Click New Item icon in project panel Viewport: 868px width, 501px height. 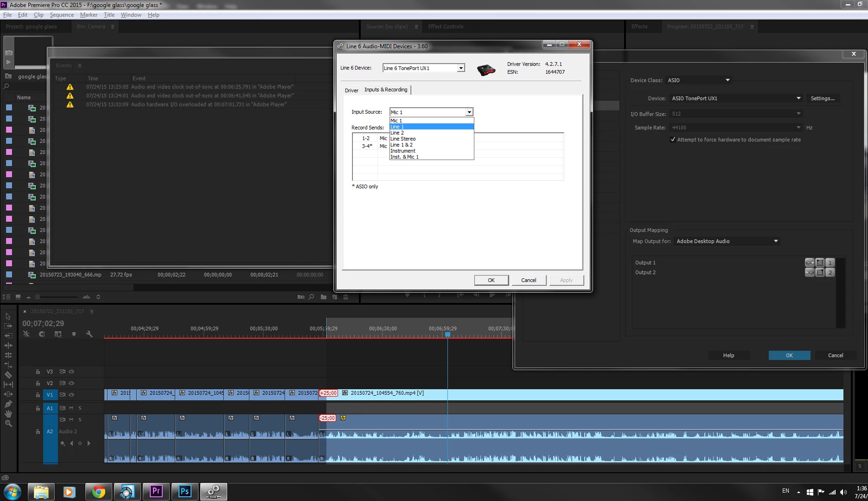coord(334,297)
